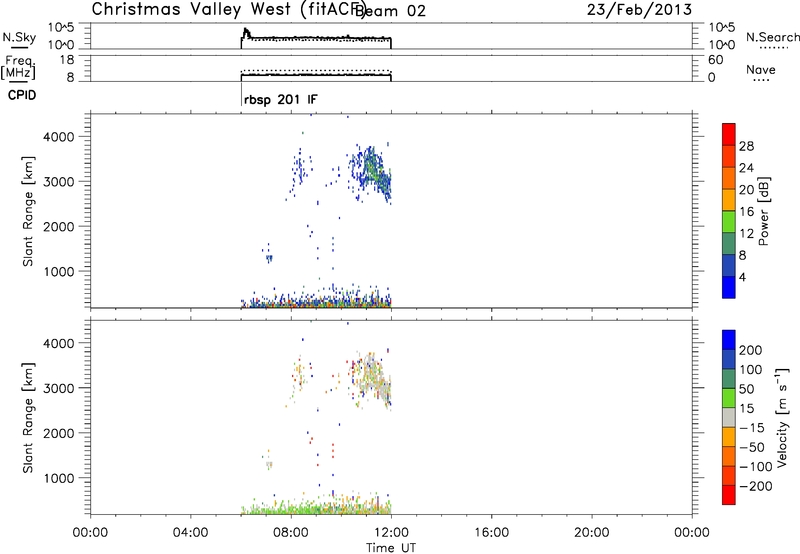
Task: Click the CPID row label
Action: [22, 95]
